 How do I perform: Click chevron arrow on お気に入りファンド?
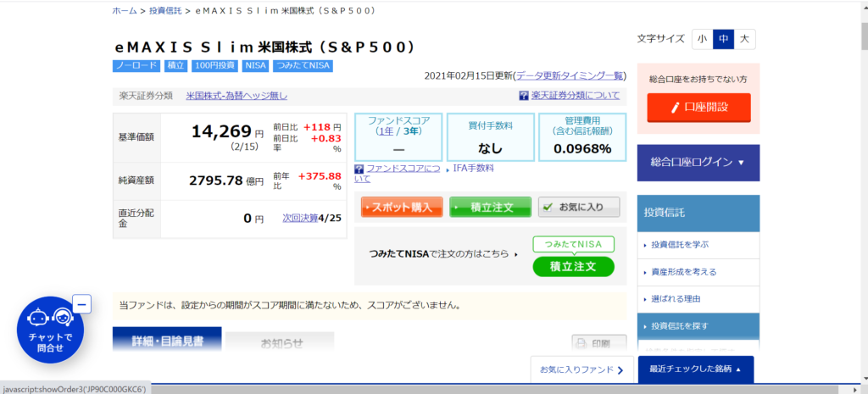620,370
